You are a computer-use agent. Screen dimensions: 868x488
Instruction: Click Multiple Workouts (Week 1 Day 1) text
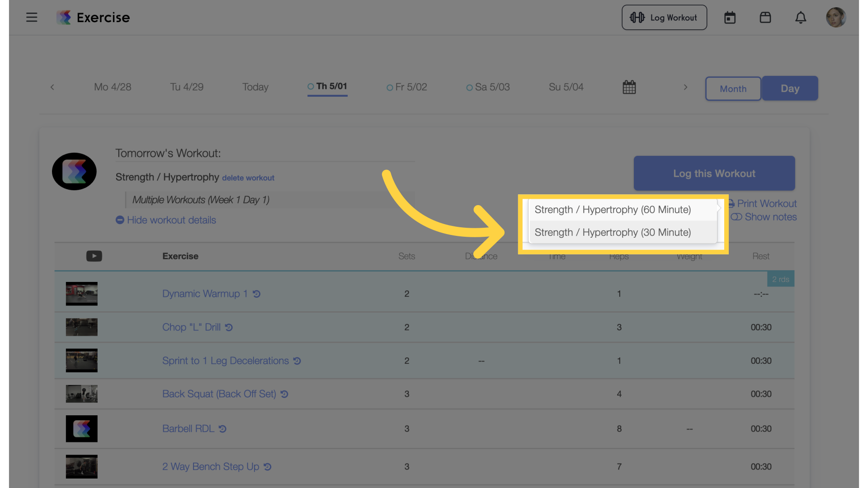coord(201,200)
